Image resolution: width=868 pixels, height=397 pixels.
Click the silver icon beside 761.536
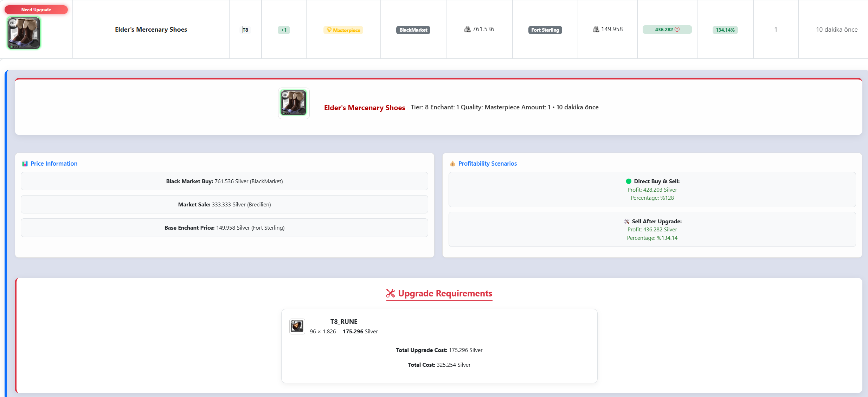[467, 30]
